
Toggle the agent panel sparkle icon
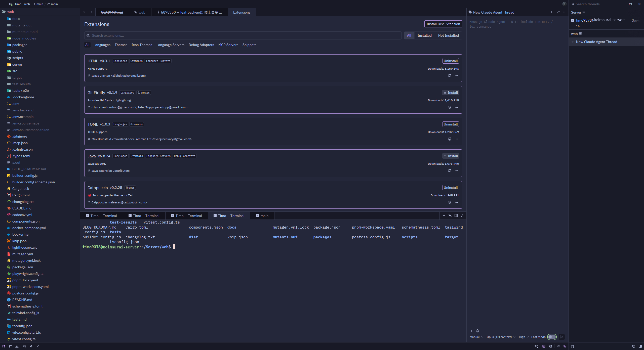(x=565, y=346)
